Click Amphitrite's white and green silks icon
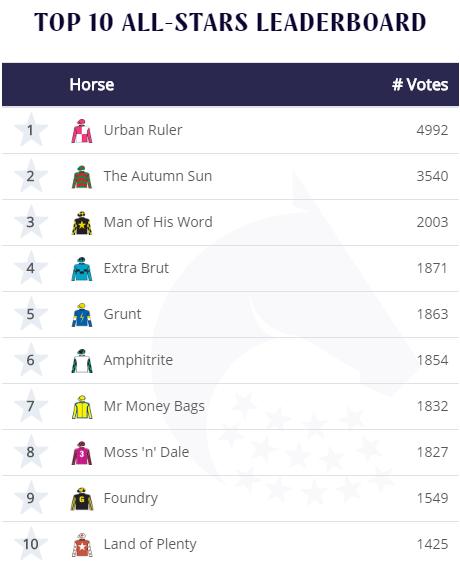The height and width of the screenshot is (569, 460). [x=82, y=361]
